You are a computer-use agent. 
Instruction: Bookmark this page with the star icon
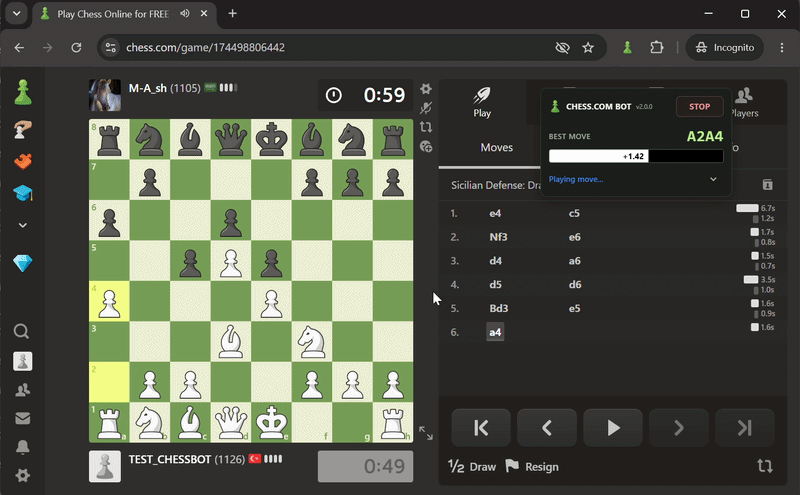(588, 47)
